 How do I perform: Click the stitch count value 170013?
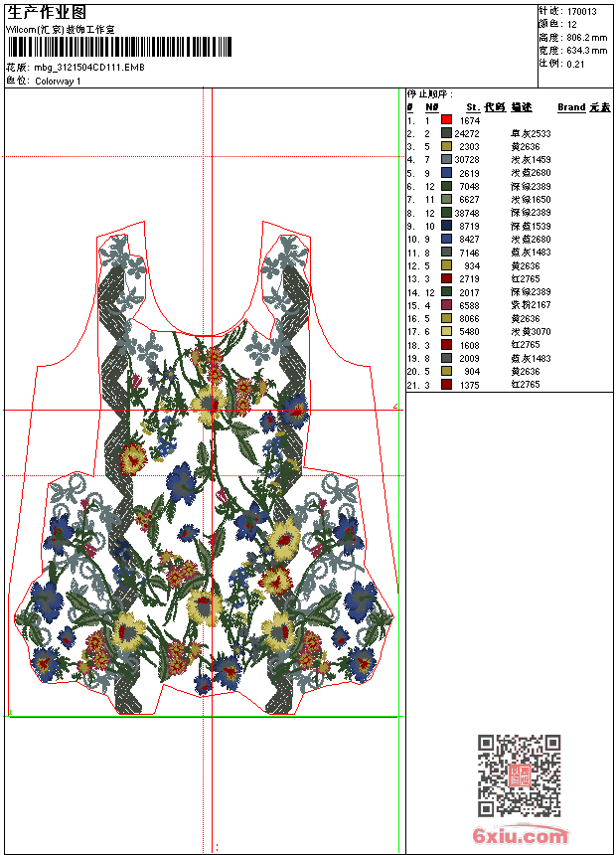click(581, 11)
